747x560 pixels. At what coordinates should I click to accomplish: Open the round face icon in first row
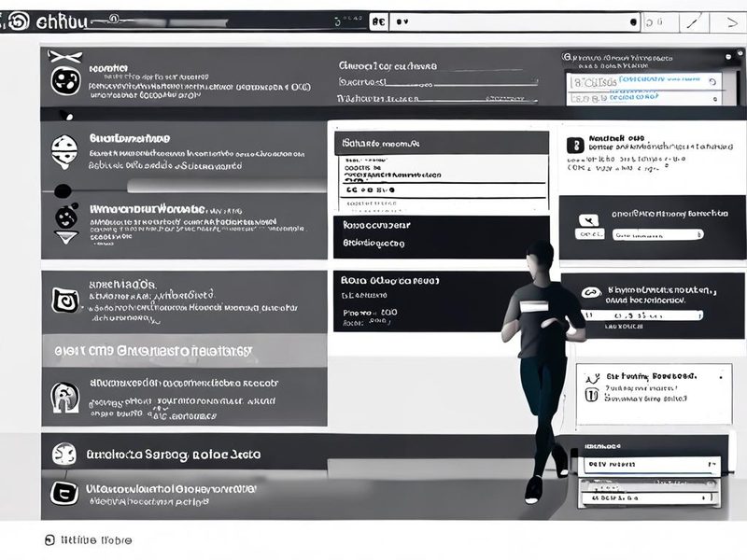[x=65, y=80]
